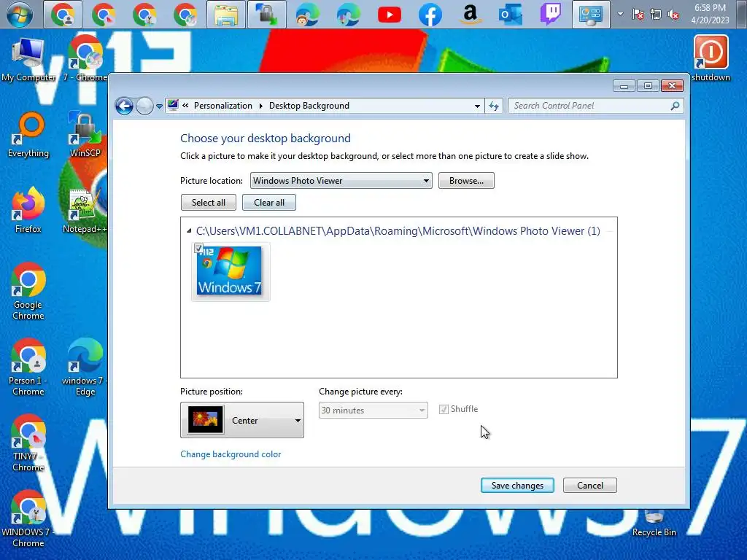This screenshot has width=747, height=560.
Task: Click the breadcrumb double-chevron before Personalization
Action: (x=185, y=106)
